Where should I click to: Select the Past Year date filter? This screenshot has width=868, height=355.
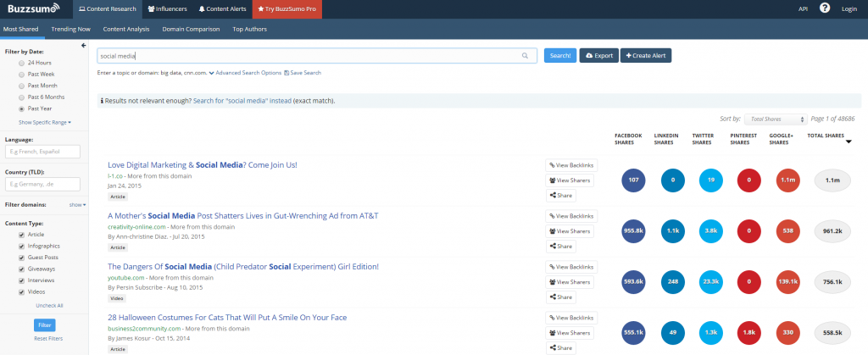(x=21, y=109)
